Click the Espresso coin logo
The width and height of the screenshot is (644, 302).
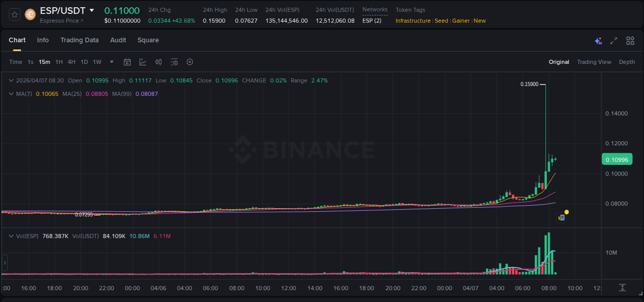click(x=30, y=14)
